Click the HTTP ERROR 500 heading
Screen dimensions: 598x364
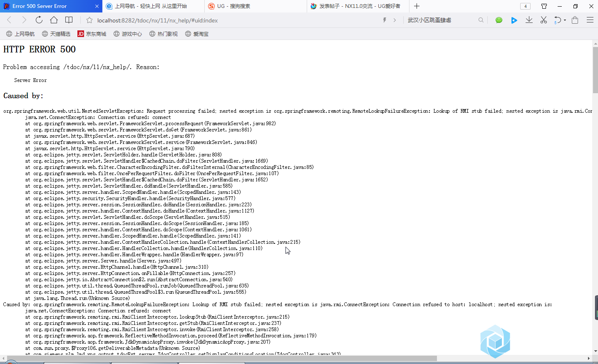[40, 49]
